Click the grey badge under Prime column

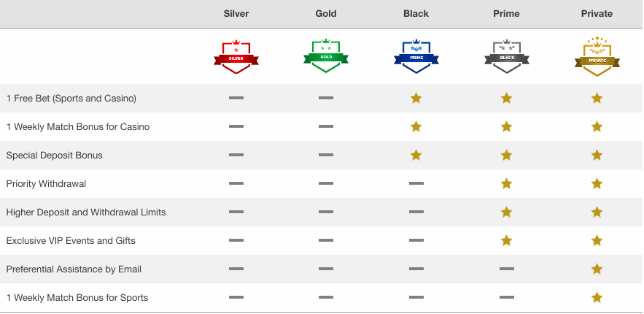click(x=506, y=56)
